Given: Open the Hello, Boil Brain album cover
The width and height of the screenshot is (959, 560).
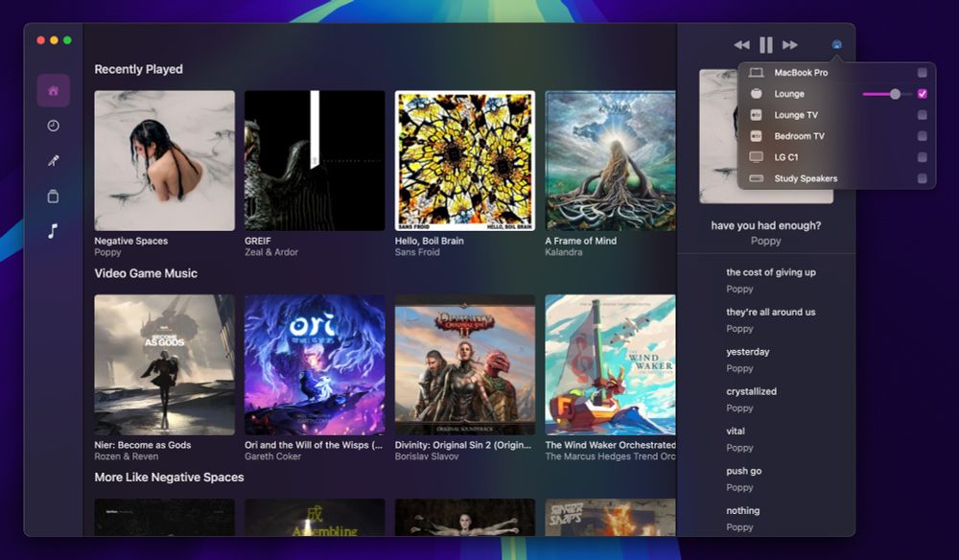Looking at the screenshot, I should point(465,161).
